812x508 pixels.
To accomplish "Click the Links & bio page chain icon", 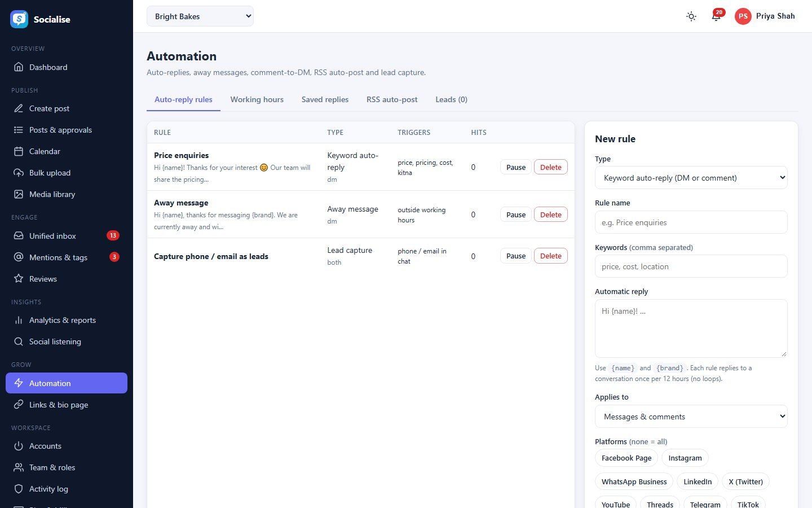I will 19,405.
